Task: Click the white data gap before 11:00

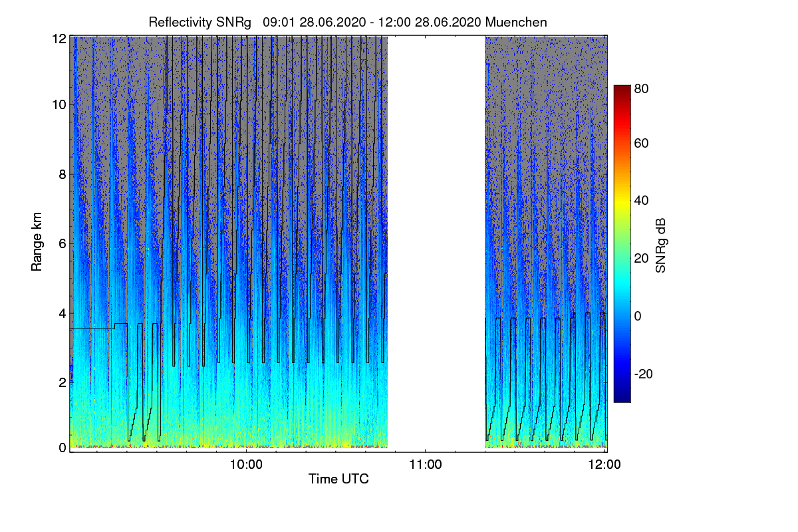Action: [436, 243]
